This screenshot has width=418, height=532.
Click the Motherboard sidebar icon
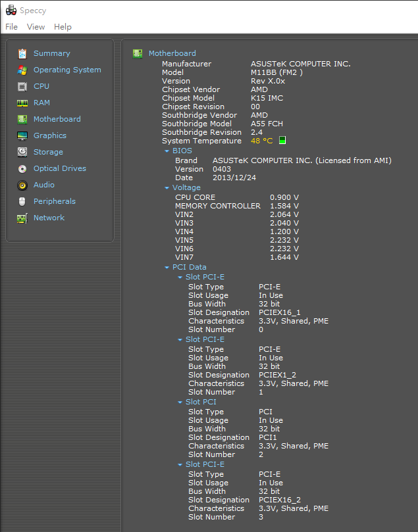(x=22, y=120)
